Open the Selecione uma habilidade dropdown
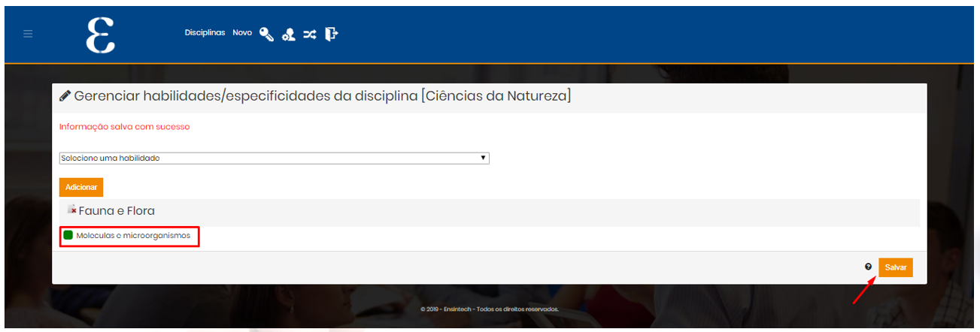The width and height of the screenshot is (980, 332). 275,158
